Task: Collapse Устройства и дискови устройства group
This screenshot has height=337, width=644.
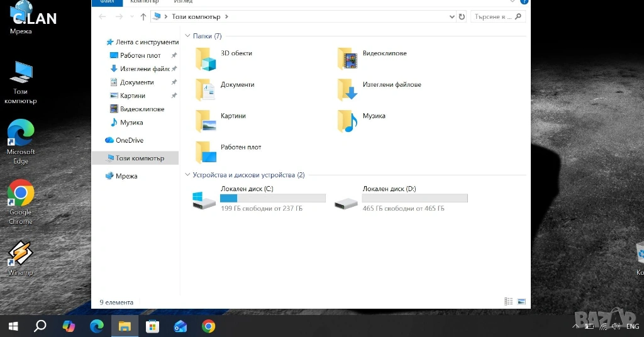Action: coord(187,175)
